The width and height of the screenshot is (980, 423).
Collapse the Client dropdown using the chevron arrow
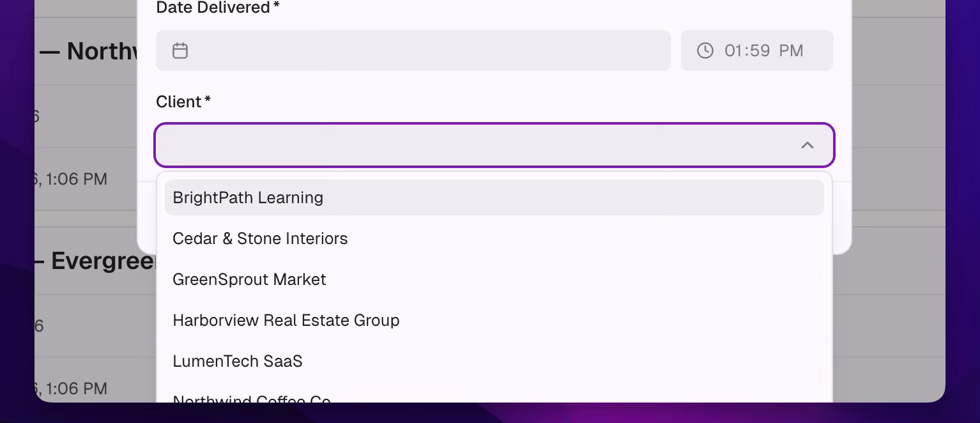(x=808, y=145)
